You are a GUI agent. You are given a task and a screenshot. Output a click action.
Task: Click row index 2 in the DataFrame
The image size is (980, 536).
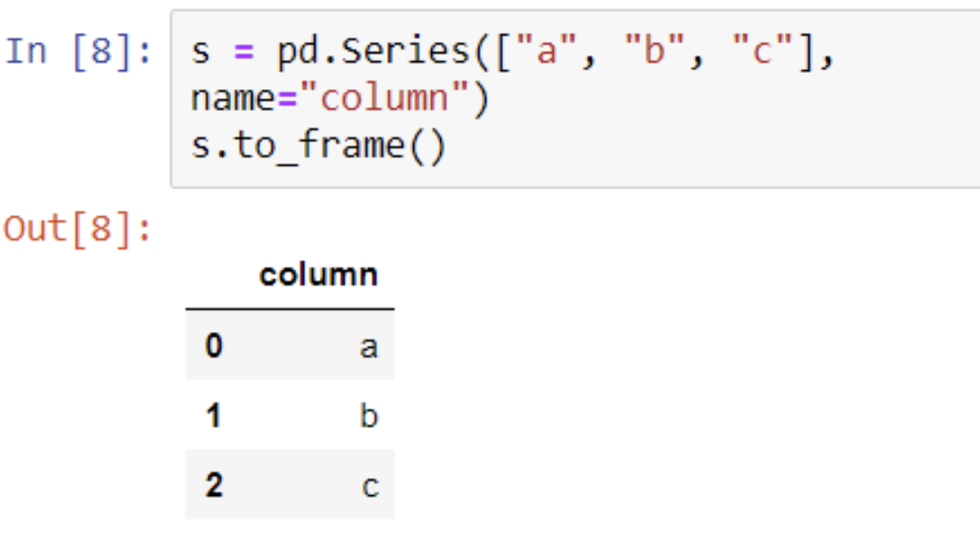coord(214,486)
